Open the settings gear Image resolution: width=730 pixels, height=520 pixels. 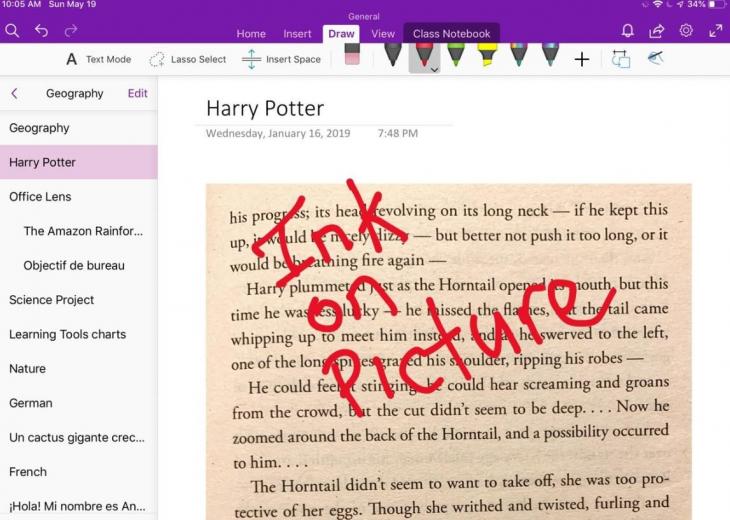[686, 31]
